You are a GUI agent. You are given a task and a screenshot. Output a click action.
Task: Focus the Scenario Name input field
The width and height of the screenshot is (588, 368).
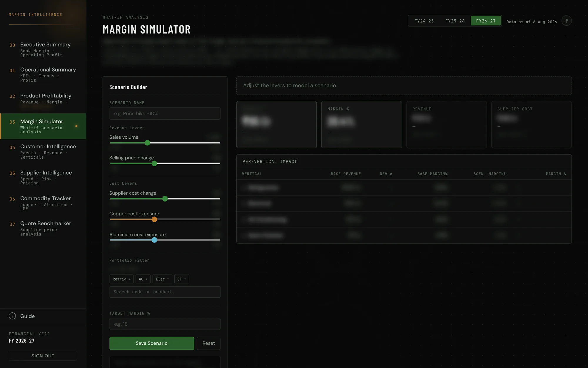pyautogui.click(x=165, y=113)
